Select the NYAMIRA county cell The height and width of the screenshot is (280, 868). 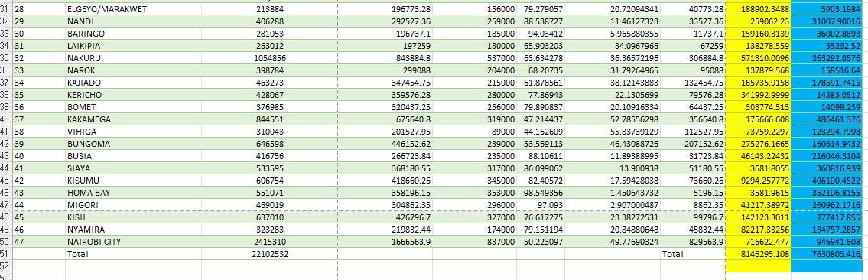[133, 229]
